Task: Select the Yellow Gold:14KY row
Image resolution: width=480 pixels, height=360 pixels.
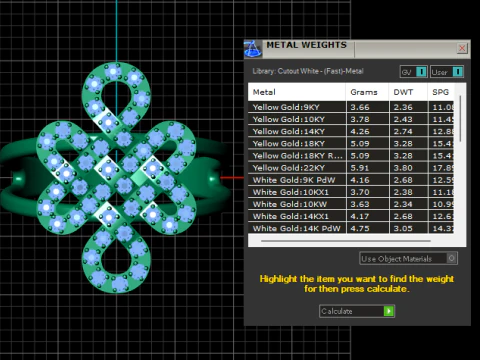Action: (351, 131)
